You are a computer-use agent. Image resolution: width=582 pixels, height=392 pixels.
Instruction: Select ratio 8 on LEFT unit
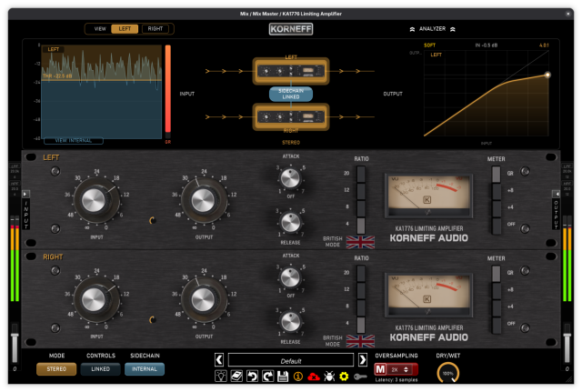360,207
